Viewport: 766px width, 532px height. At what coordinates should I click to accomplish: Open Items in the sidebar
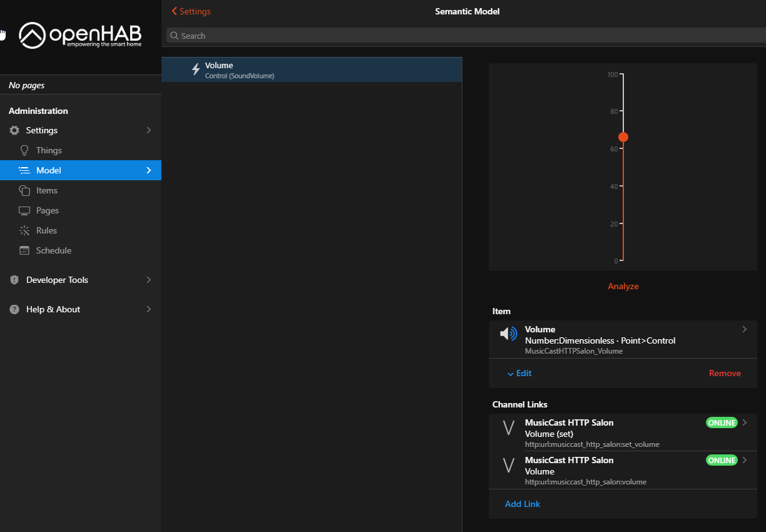coord(81,190)
